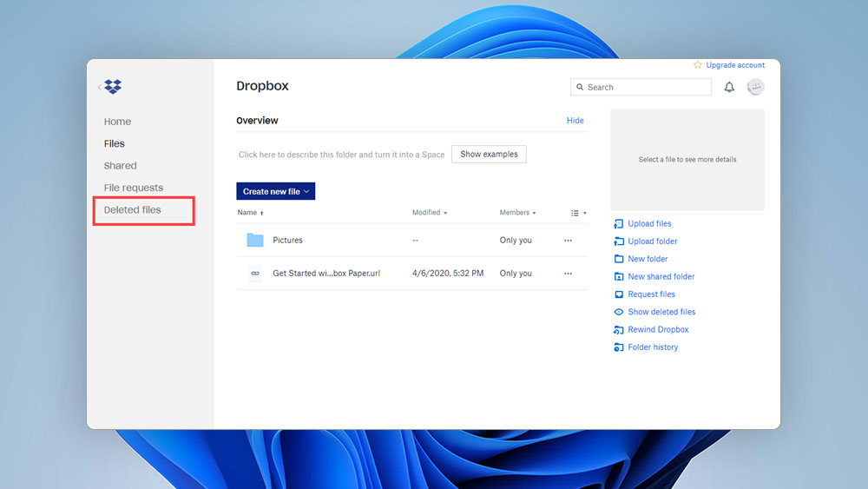Click the Folder history link text
Image resolution: width=868 pixels, height=489 pixels.
click(653, 347)
